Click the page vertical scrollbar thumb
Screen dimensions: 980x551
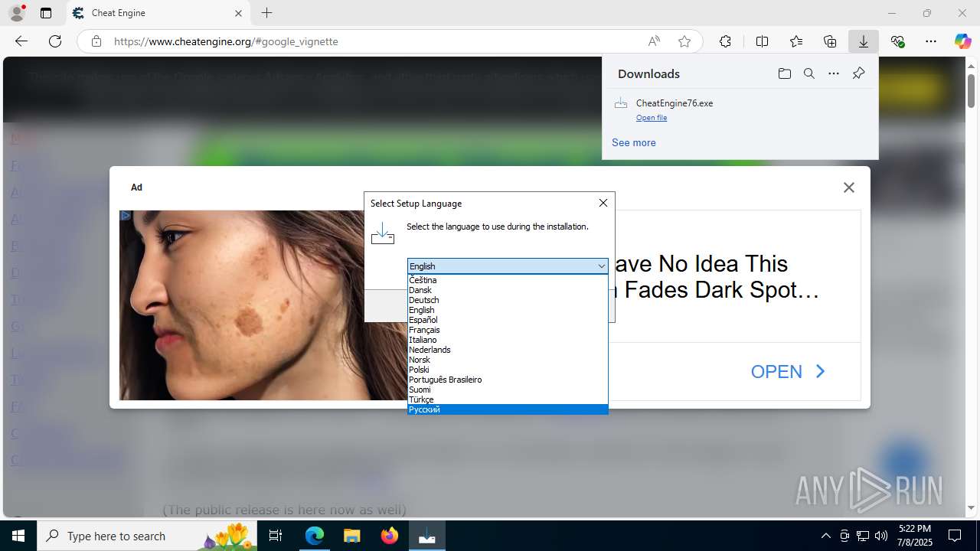point(972,90)
